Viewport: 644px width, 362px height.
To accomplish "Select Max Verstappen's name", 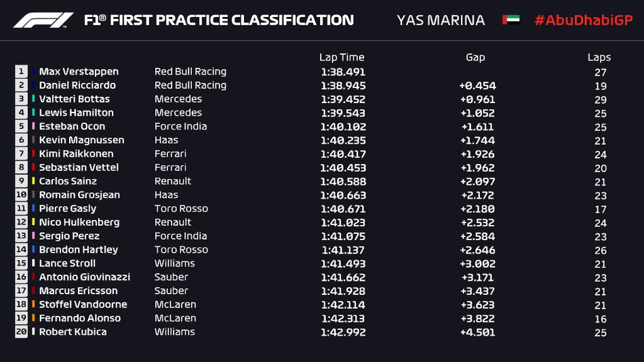I will [x=79, y=71].
